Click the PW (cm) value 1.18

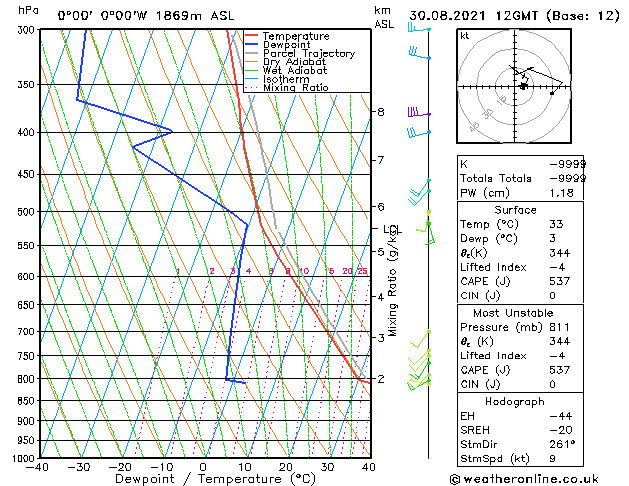(561, 193)
